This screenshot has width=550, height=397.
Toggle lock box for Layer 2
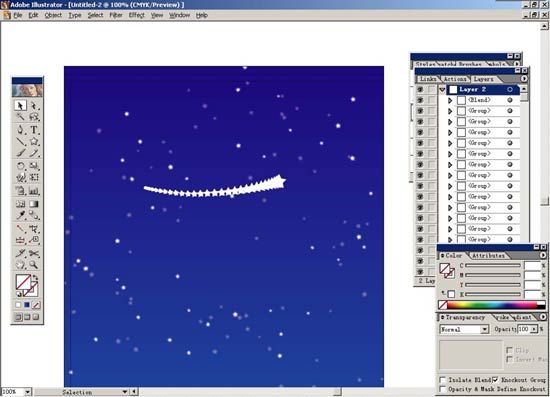[431, 89]
